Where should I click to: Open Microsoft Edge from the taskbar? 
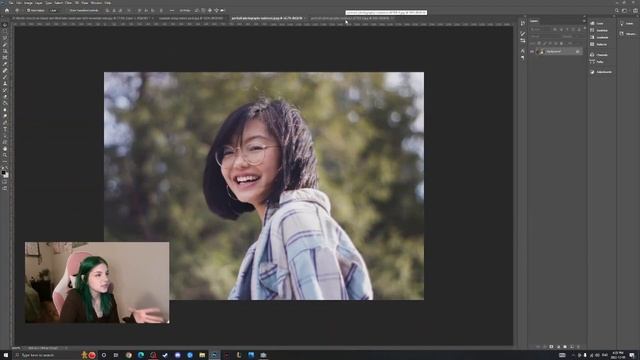pos(141,355)
